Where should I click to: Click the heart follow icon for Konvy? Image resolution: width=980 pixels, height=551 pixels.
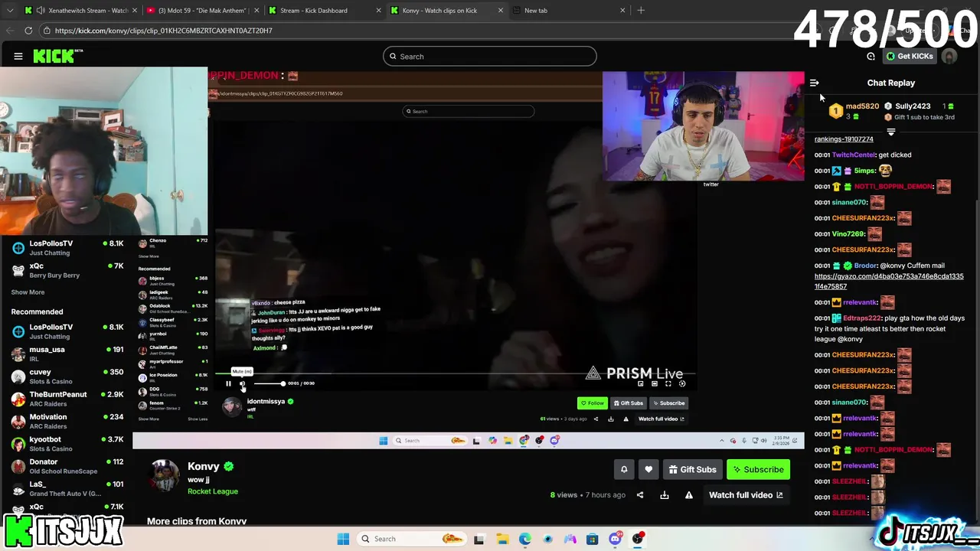coord(648,469)
